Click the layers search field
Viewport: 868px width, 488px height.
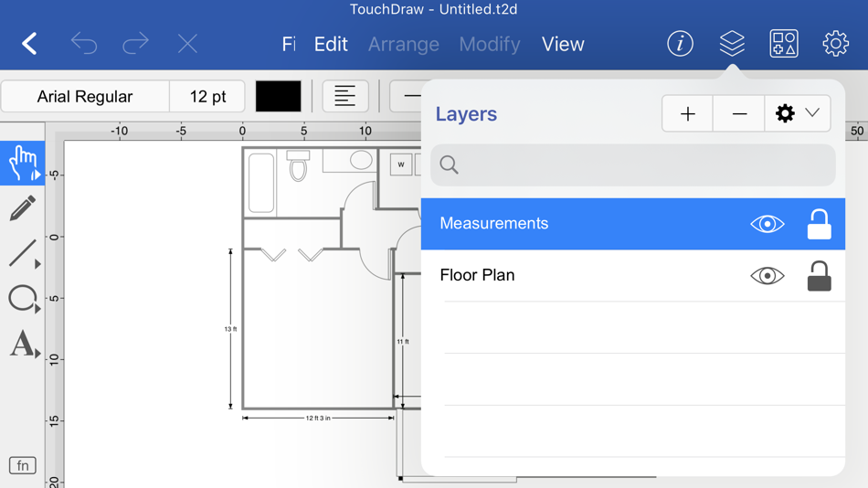[633, 165]
